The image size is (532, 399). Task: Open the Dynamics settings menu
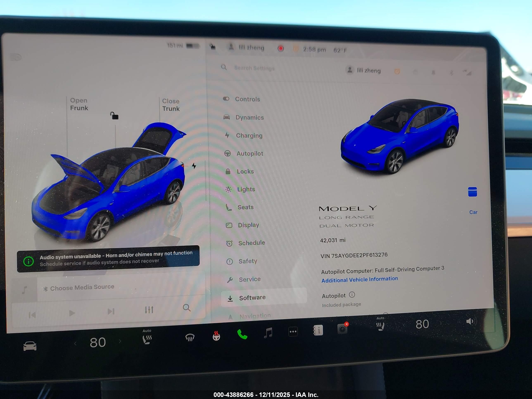(244, 117)
